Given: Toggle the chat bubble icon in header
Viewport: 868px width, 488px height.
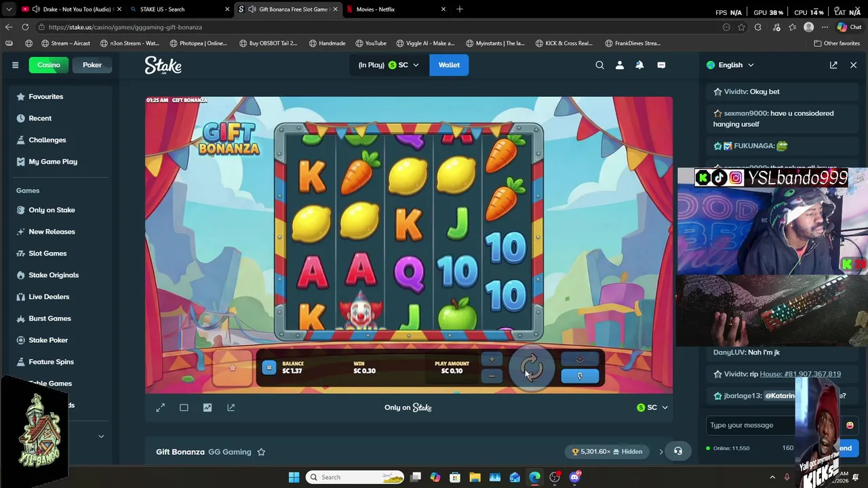Looking at the screenshot, I should 661,65.
